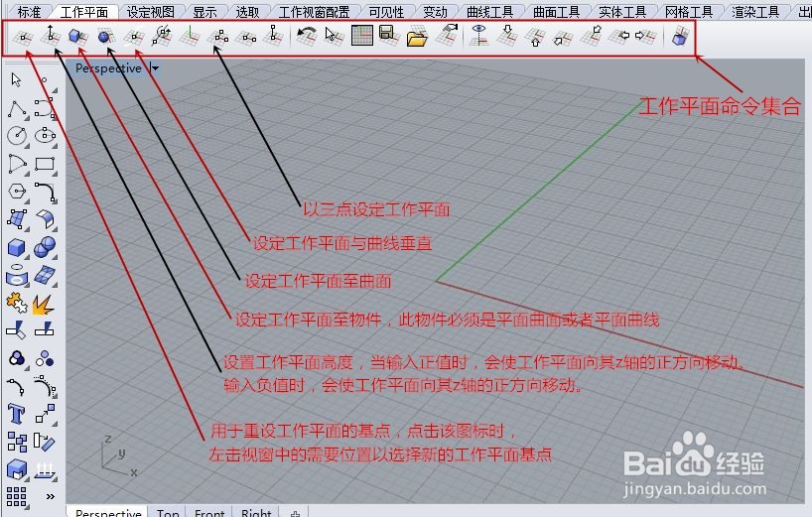The image size is (812, 517).
Task: Expand more sidebar tools double chevron
Action: click(51, 497)
